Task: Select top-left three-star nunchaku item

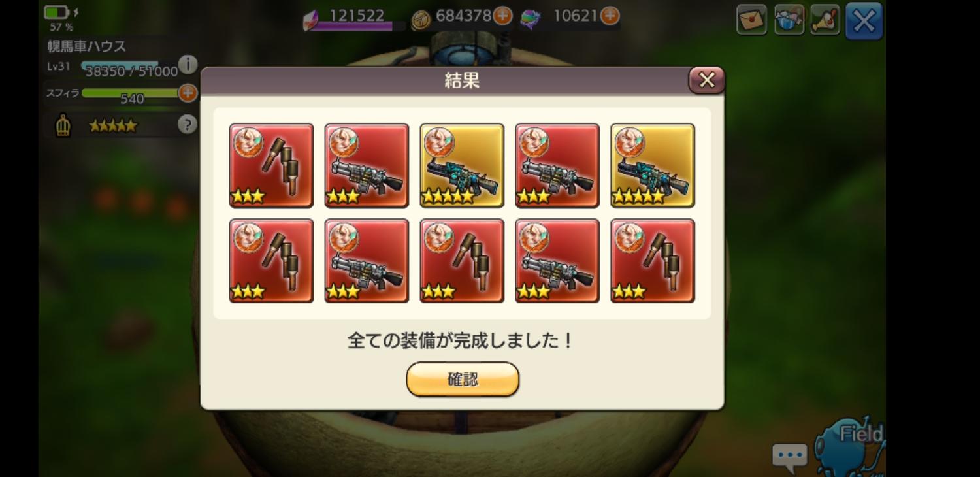Action: (271, 165)
